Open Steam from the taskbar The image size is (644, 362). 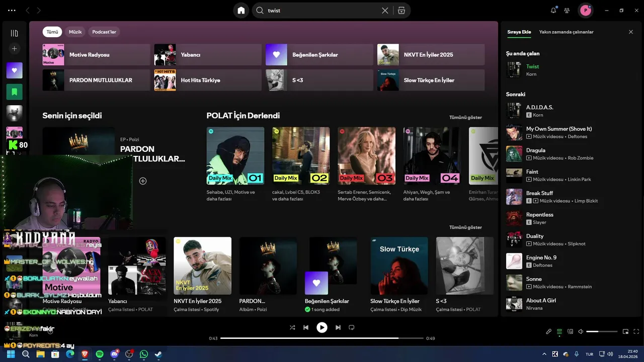tap(158, 354)
